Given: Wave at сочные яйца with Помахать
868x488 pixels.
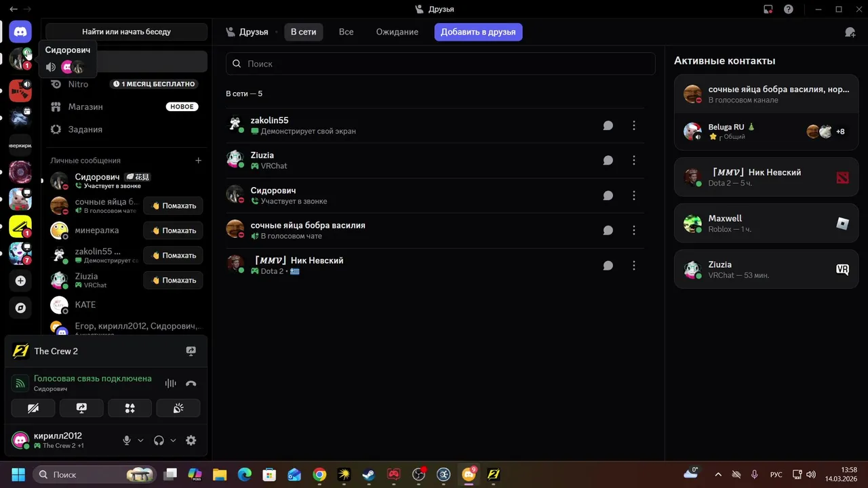Looking at the screenshot, I should tap(173, 206).
